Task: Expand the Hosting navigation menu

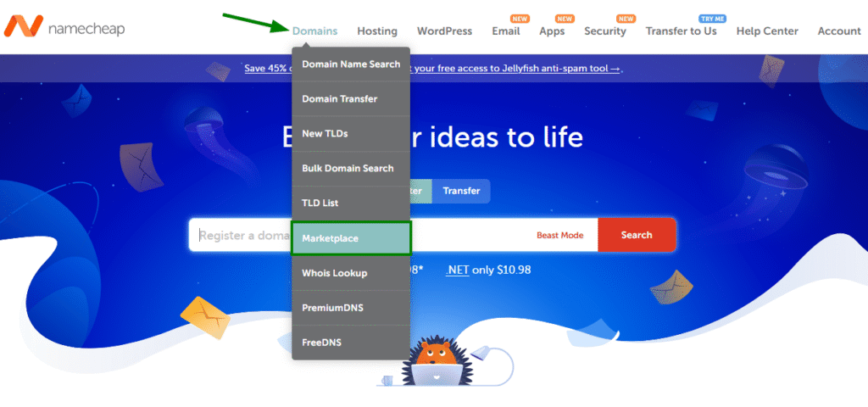Action: point(377,31)
